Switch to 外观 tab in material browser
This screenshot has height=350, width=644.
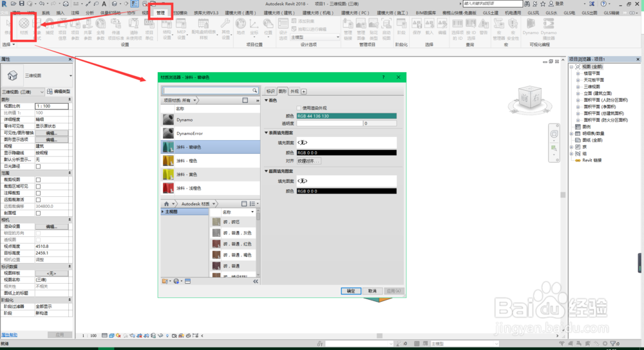[295, 91]
